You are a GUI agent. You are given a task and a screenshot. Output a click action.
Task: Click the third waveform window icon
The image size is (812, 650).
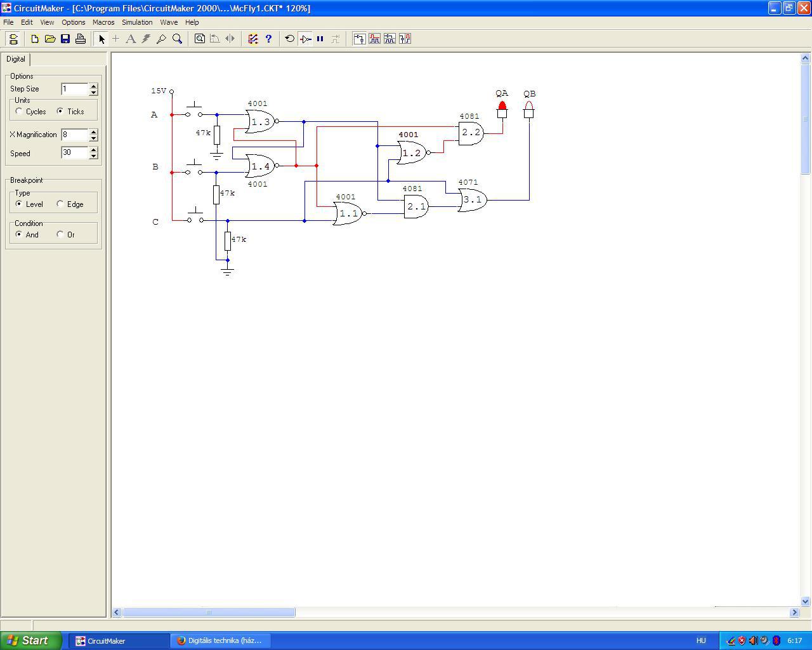pyautogui.click(x=390, y=39)
